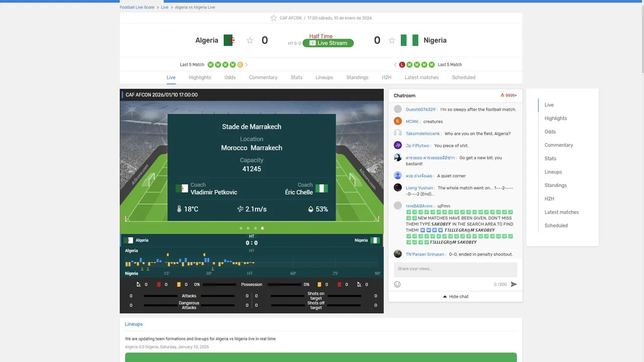Expand Algeria last 5 matches arrow
This screenshot has width=644, height=362.
(247, 65)
